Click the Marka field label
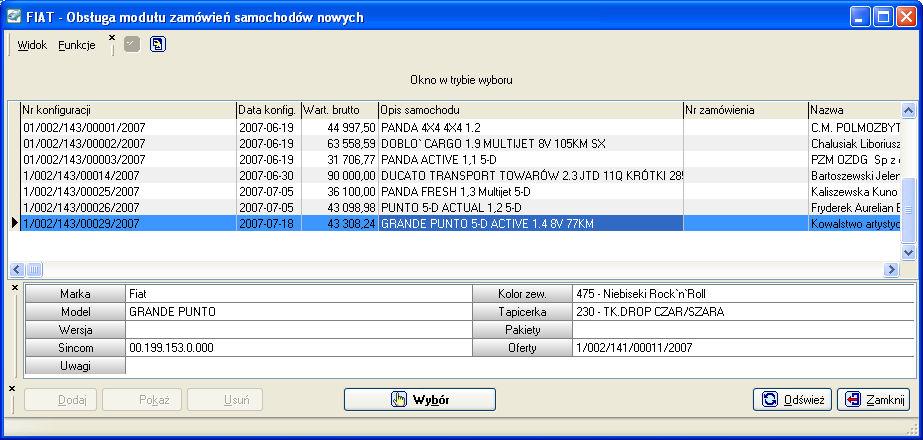This screenshot has height=440, width=923. click(75, 293)
